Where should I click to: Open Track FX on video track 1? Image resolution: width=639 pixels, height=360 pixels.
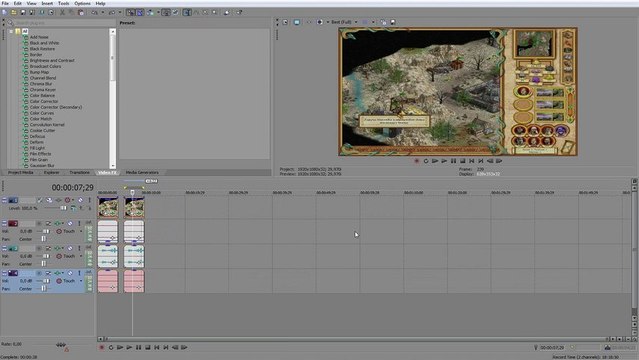tap(59, 200)
